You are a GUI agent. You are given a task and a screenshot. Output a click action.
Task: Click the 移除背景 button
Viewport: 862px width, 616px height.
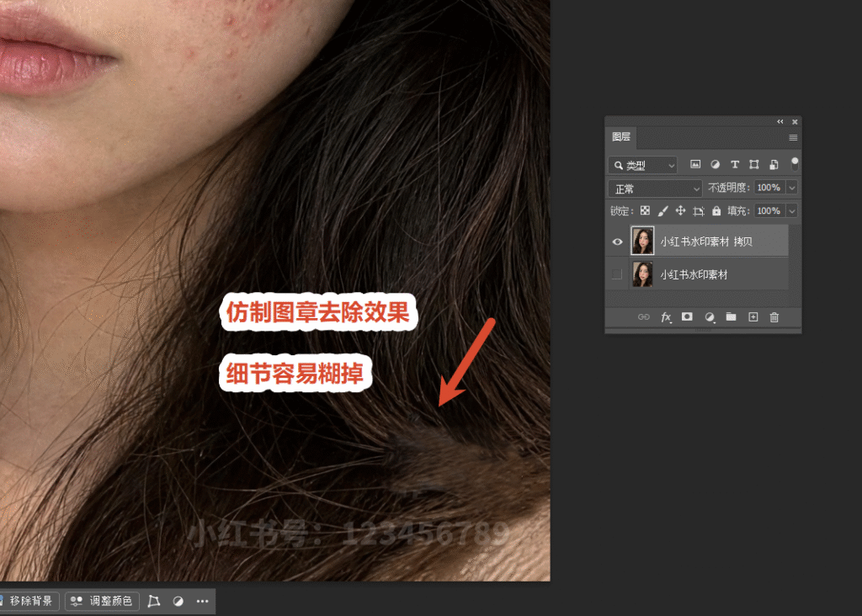point(28,601)
